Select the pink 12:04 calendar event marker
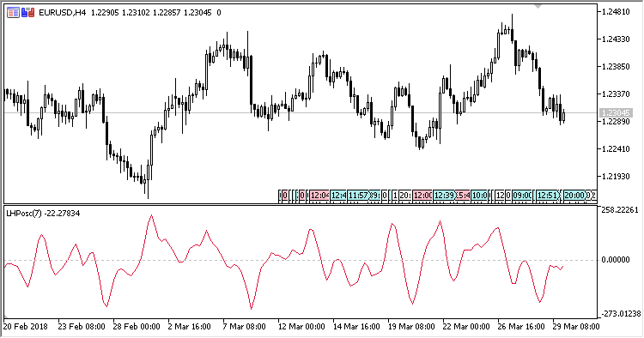Viewport: 644px width, 338px height. point(319,196)
